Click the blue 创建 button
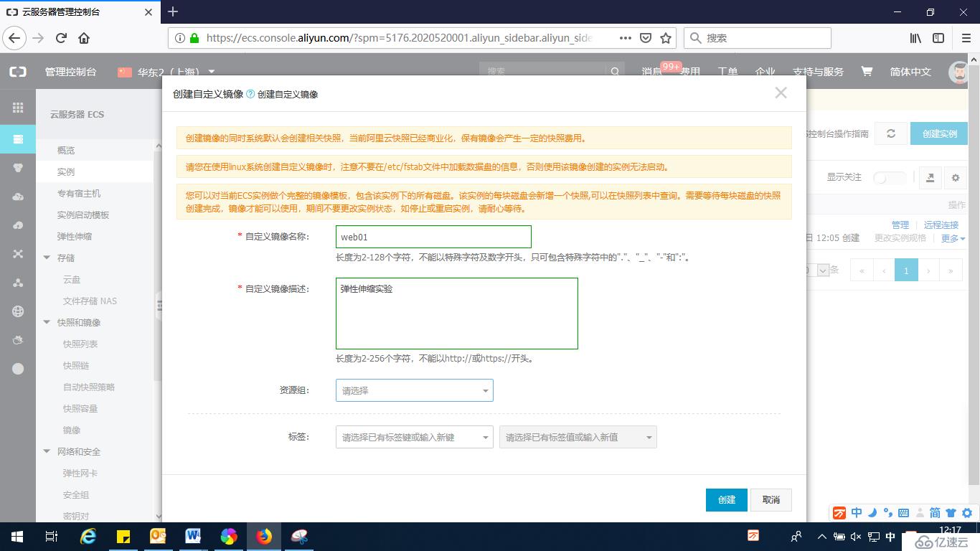 pyautogui.click(x=727, y=500)
